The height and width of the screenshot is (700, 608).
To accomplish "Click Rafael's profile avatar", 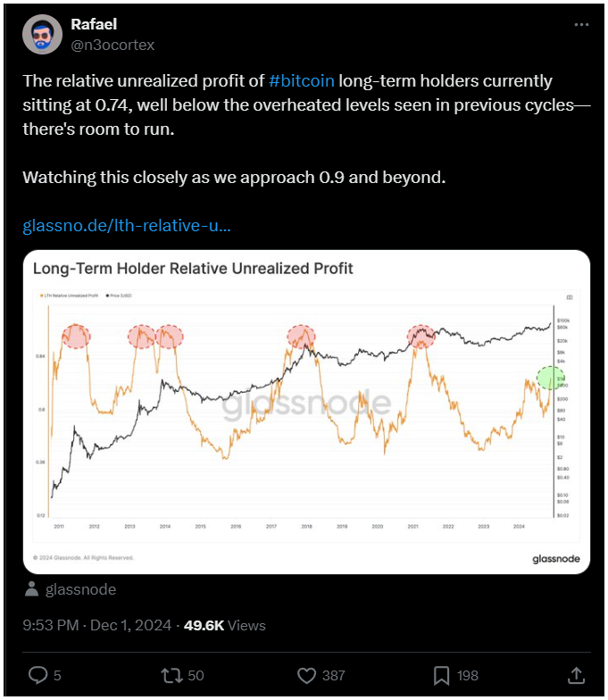I will pos(40,36).
